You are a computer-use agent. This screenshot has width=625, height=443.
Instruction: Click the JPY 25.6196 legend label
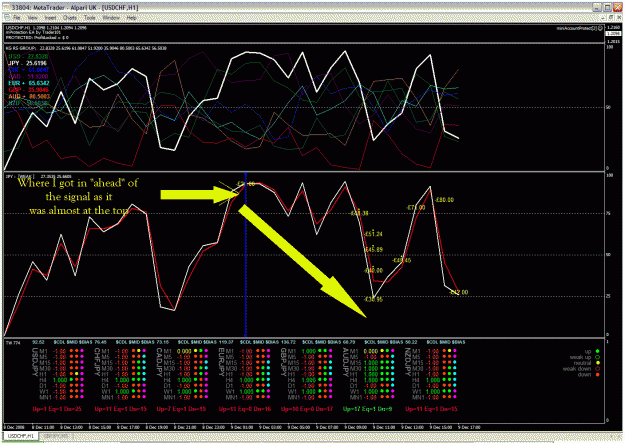click(x=27, y=63)
